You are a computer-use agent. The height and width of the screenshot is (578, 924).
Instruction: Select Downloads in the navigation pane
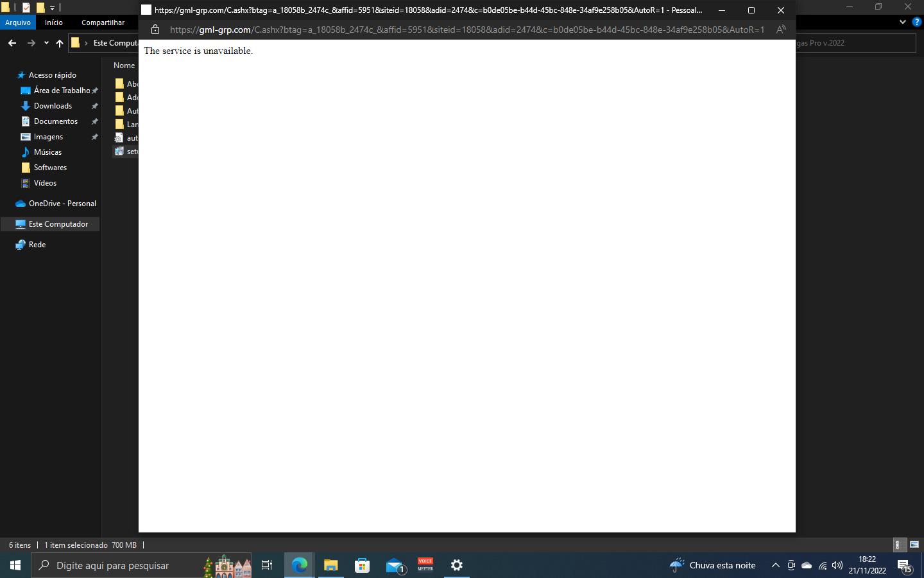pos(53,106)
